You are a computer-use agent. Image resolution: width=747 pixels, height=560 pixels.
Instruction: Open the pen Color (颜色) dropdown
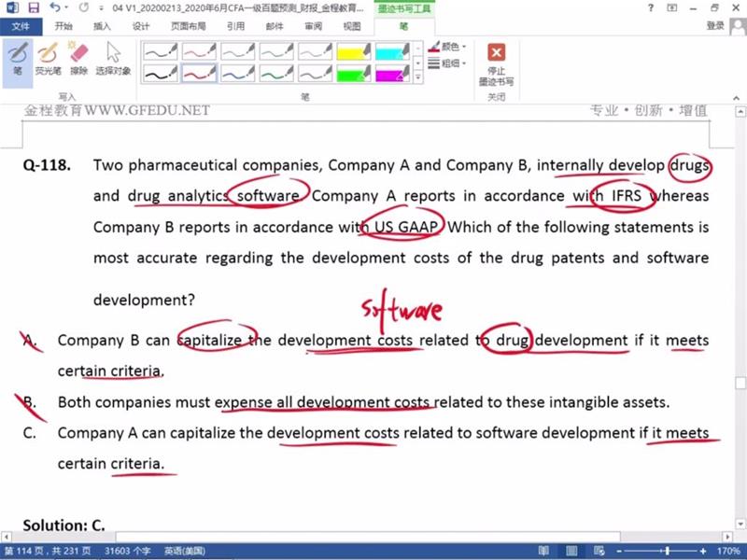448,46
